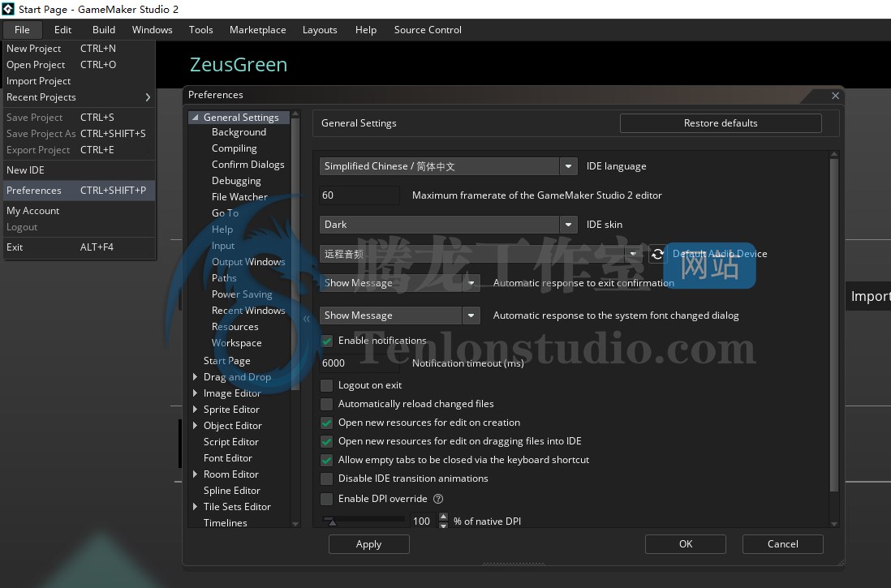Screen dimensions: 891x588
Task: Open the DPI override help tooltip icon
Action: point(438,499)
